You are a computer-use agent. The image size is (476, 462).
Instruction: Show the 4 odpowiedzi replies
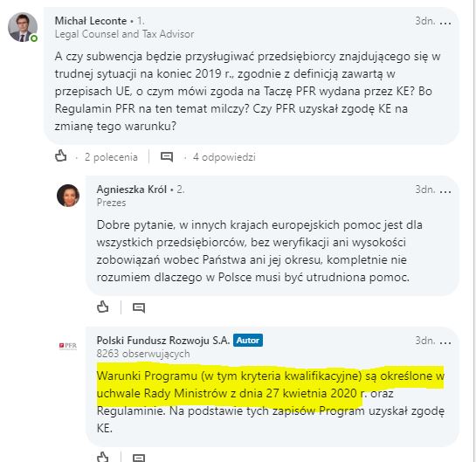coord(224,157)
